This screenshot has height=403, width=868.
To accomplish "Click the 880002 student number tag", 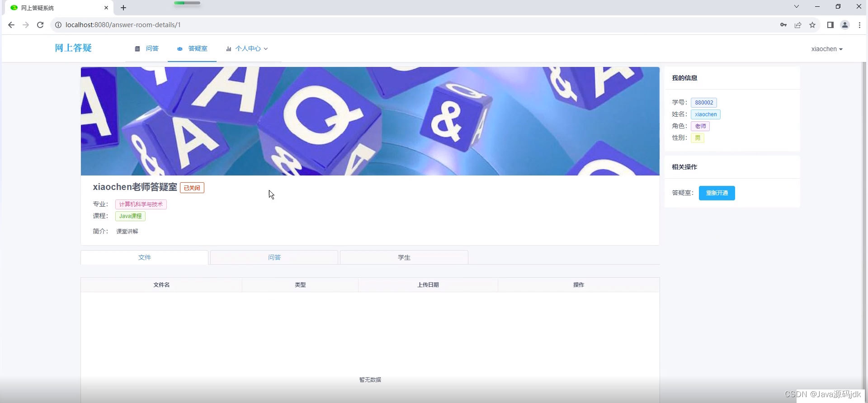I will [x=704, y=103].
